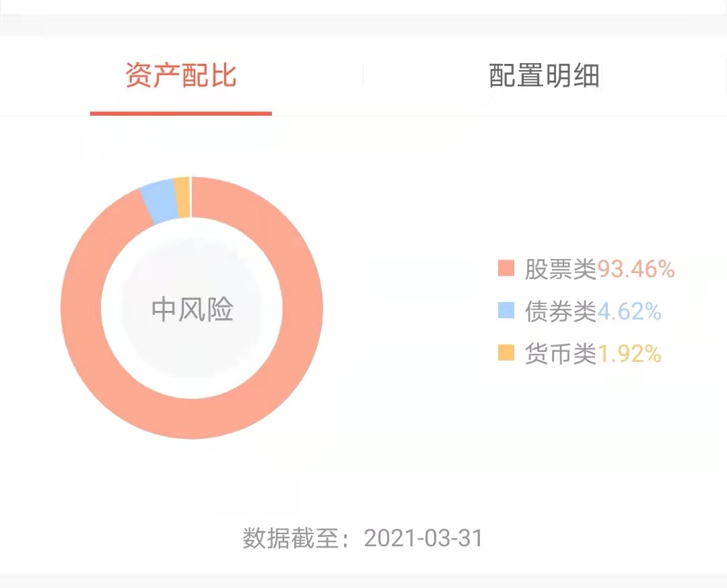Select the 资产配比 tab
The height and width of the screenshot is (588, 727).
(180, 77)
